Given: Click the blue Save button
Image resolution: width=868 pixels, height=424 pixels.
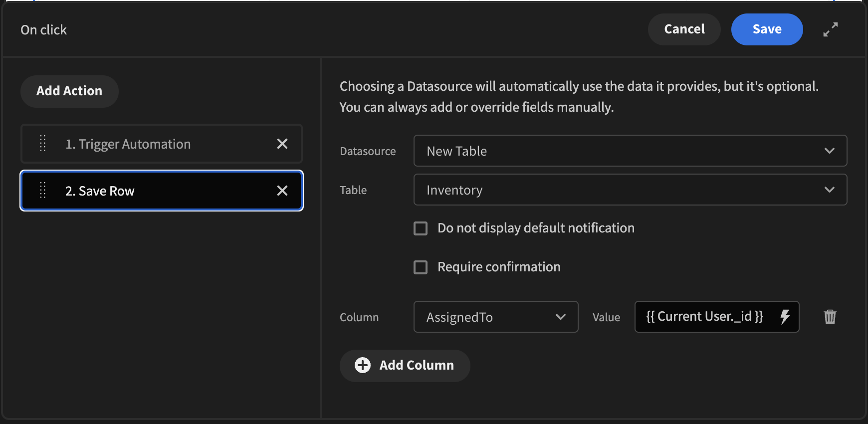Looking at the screenshot, I should pyautogui.click(x=767, y=29).
